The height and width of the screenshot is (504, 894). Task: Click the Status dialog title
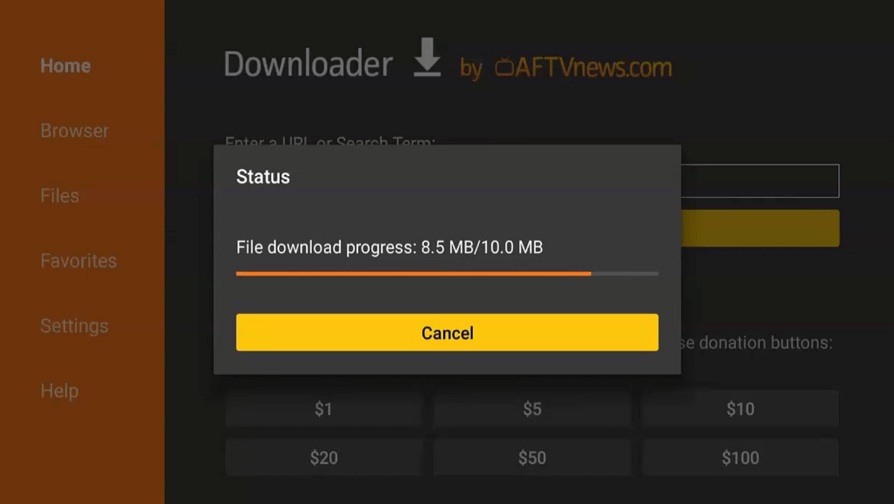point(263,177)
